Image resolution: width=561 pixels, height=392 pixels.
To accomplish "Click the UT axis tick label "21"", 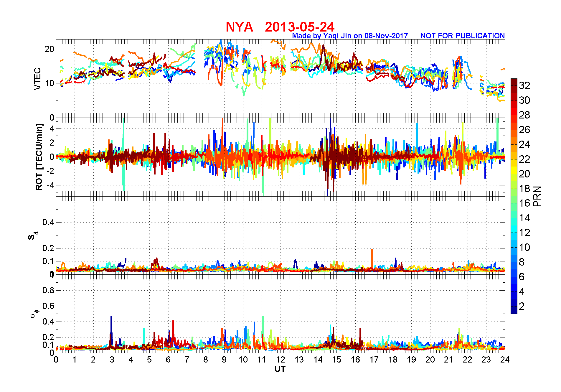I will 449,360.
